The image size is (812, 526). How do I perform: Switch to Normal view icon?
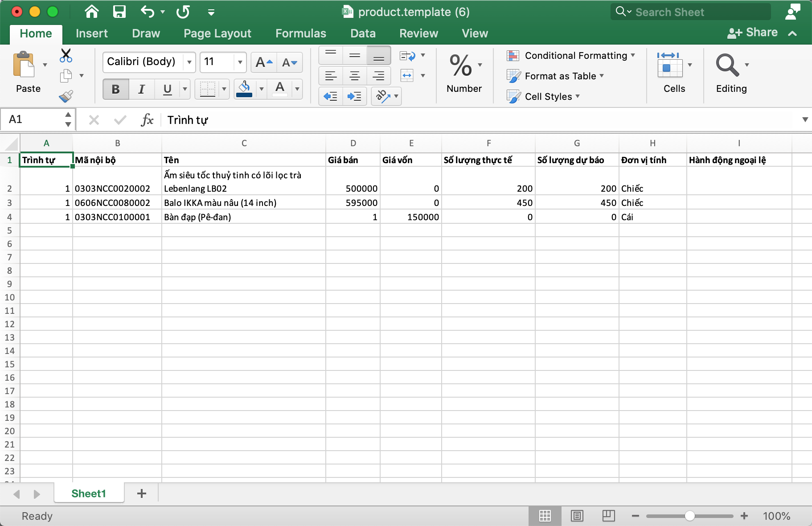click(x=545, y=516)
